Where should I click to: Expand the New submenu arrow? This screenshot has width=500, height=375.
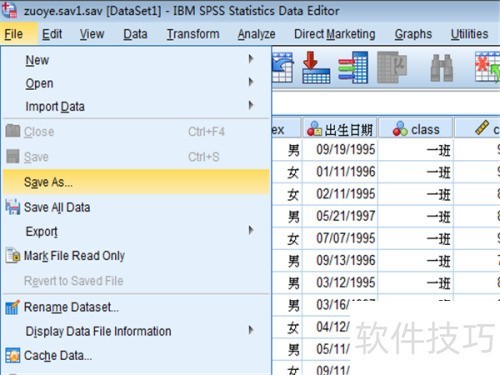[x=251, y=59]
